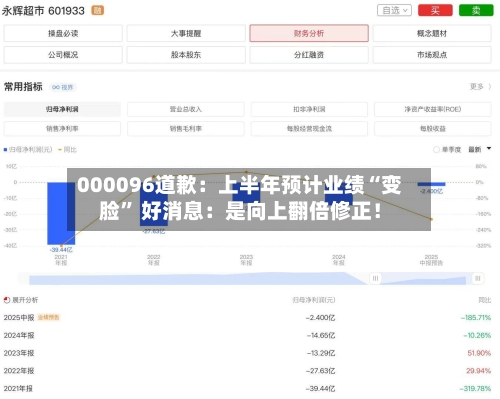Viewport: 500px width, 399px height.
Task: Click the 29.94% year-over-year value
Action: pos(479,371)
